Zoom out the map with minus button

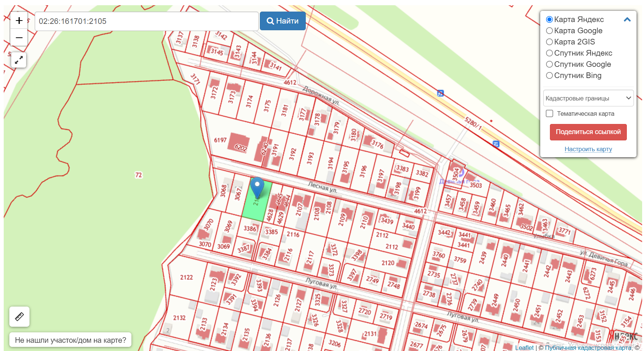pos(19,37)
